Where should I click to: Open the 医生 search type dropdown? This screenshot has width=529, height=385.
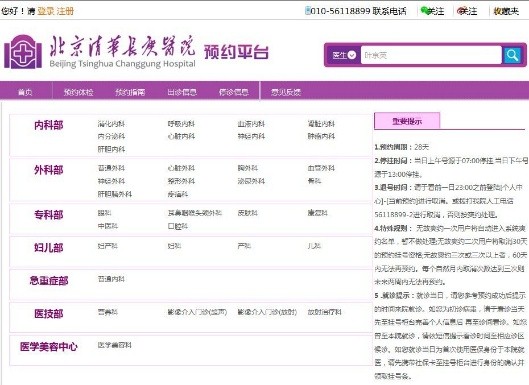tap(344, 55)
